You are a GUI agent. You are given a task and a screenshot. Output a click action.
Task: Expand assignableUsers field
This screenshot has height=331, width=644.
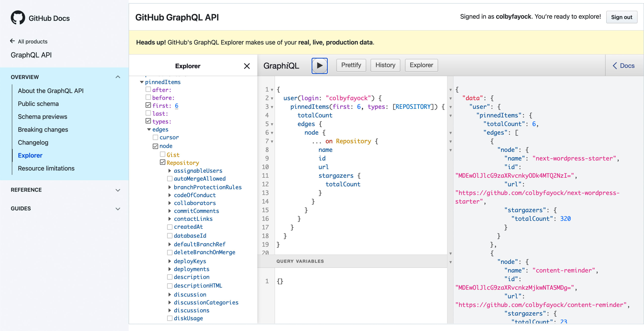(170, 171)
